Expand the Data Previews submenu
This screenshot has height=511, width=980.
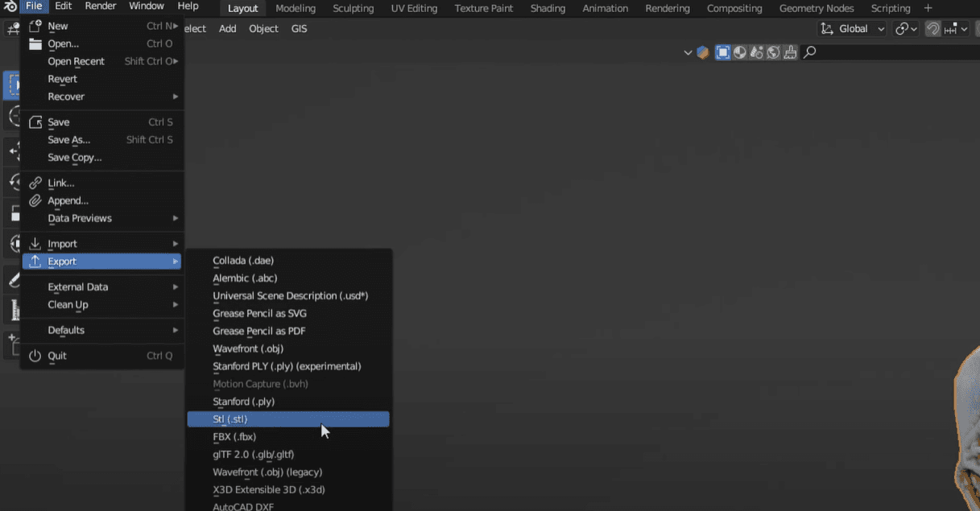(102, 218)
